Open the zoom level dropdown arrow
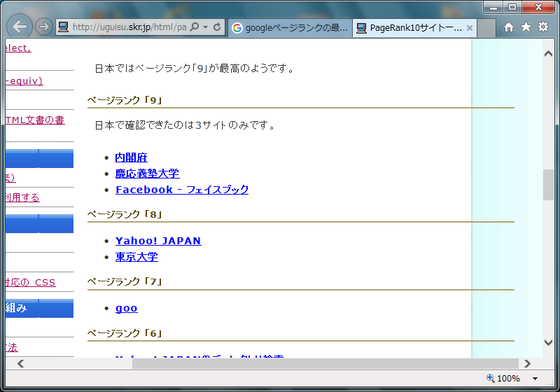 point(535,379)
